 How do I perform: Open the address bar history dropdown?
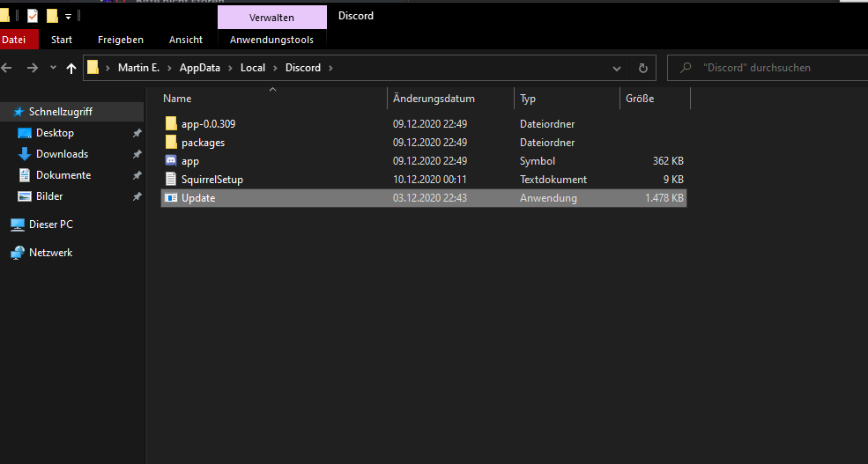point(617,68)
